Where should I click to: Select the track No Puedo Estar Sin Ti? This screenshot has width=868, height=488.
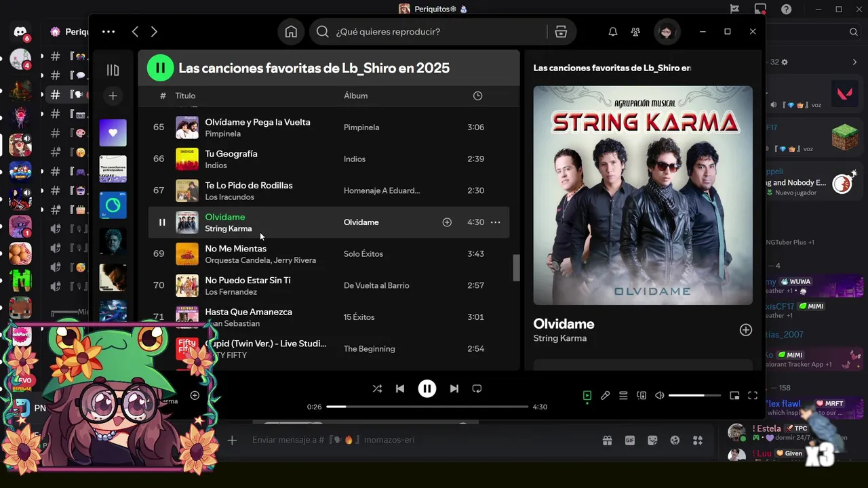tap(248, 280)
